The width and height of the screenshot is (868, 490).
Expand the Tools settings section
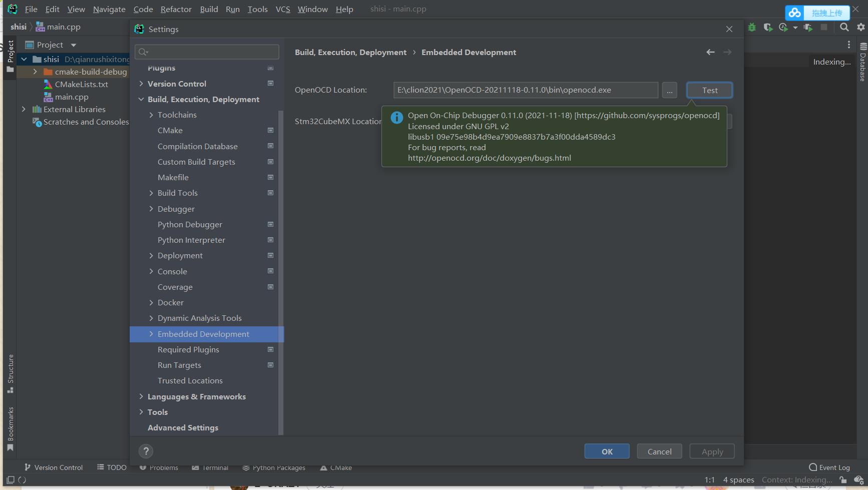(141, 412)
